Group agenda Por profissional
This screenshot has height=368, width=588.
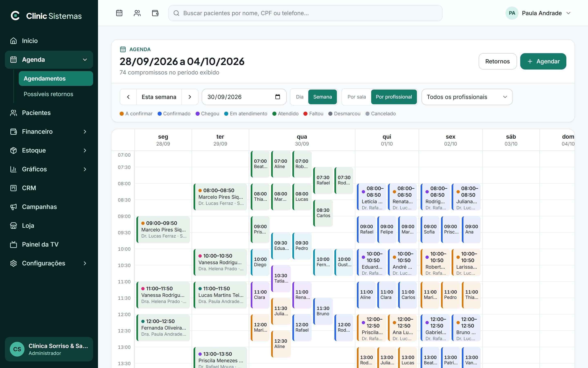[x=394, y=97]
